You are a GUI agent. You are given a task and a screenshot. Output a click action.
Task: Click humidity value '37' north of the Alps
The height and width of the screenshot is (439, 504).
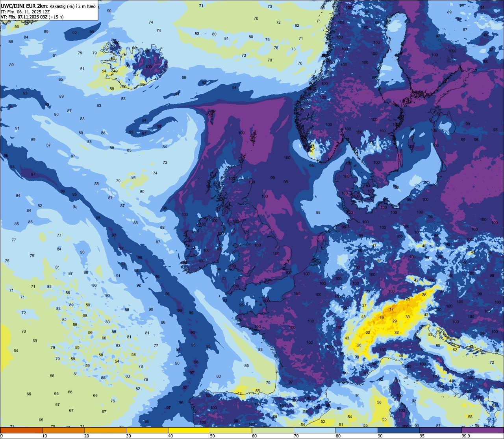pyautogui.click(x=364, y=306)
